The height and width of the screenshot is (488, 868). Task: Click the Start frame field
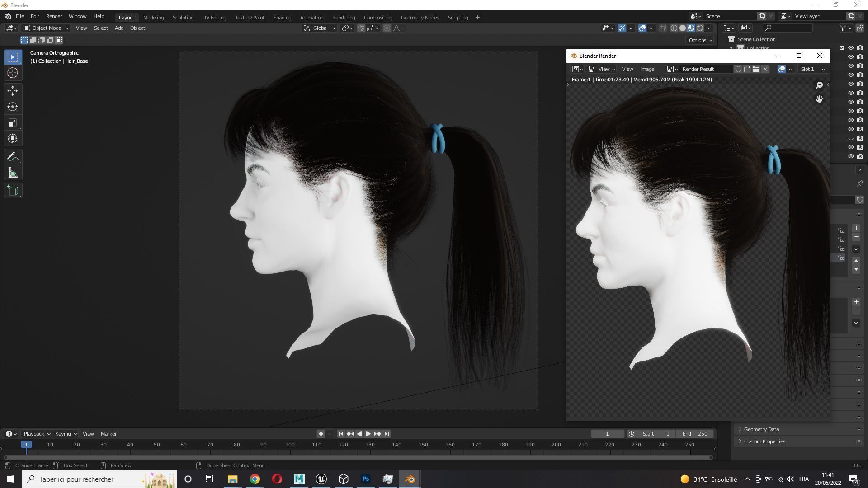click(656, 434)
